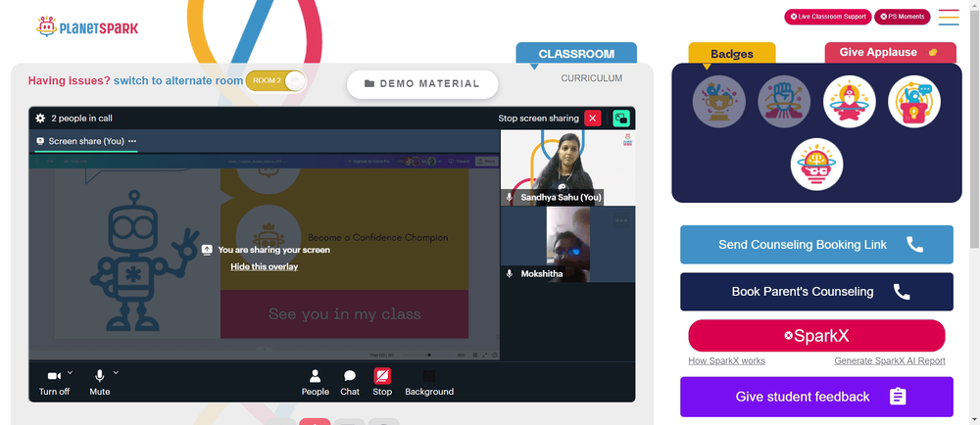Toggle the green picture-in-picture layout icon
Image resolution: width=980 pixels, height=425 pixels.
click(621, 118)
